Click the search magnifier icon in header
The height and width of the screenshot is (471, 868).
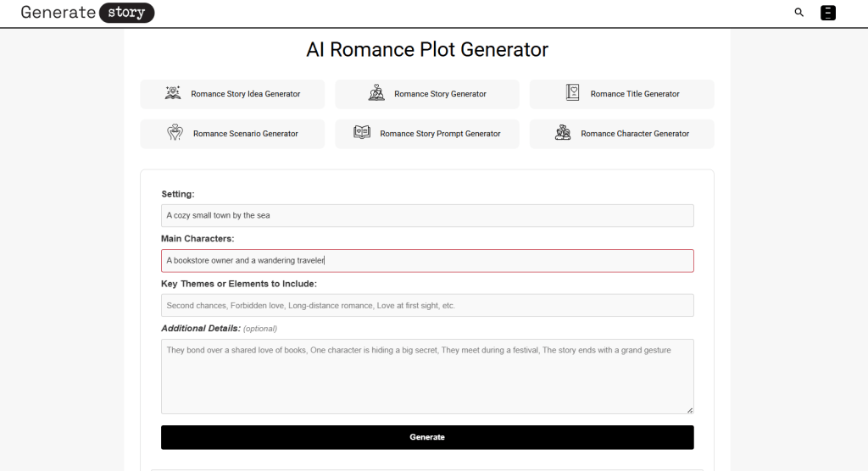(x=798, y=13)
